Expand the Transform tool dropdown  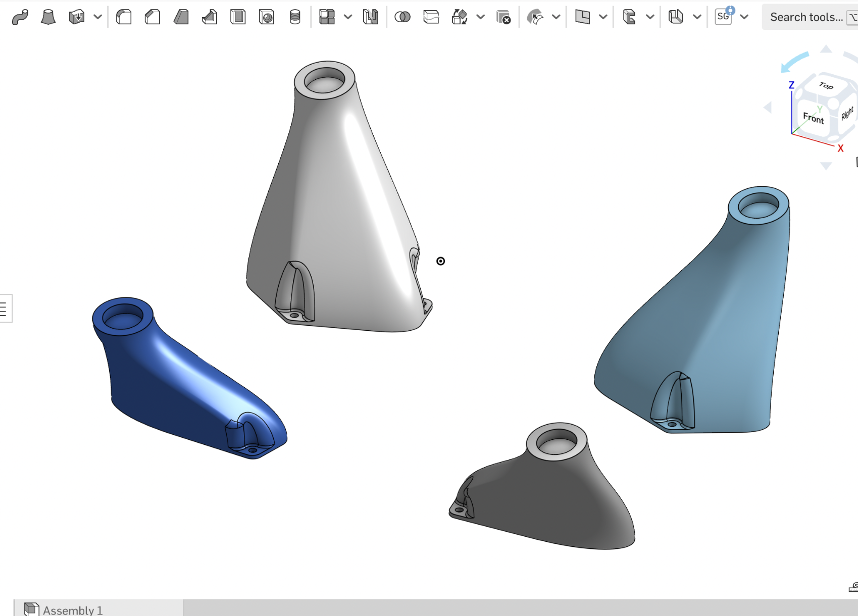tap(480, 17)
